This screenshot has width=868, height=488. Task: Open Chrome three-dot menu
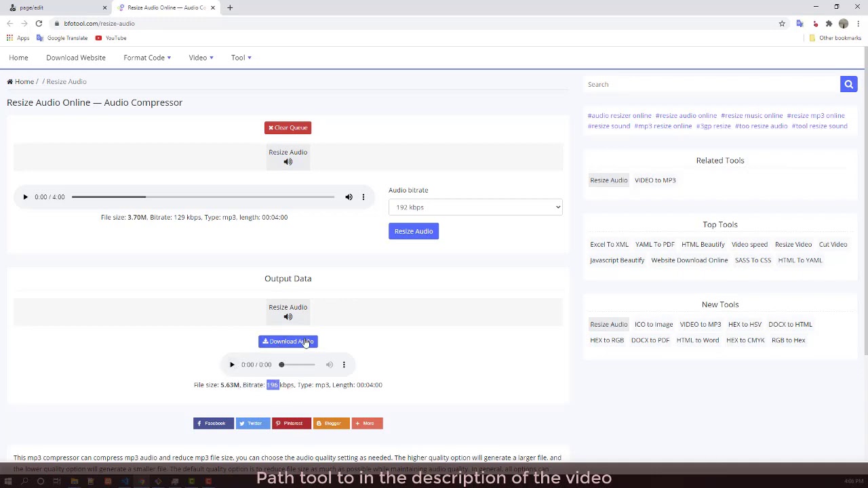[x=858, y=24]
